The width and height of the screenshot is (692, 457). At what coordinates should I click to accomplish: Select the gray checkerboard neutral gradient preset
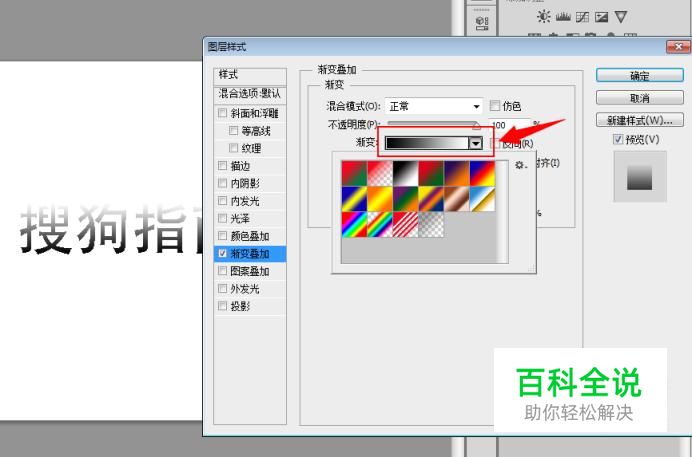pos(431,225)
